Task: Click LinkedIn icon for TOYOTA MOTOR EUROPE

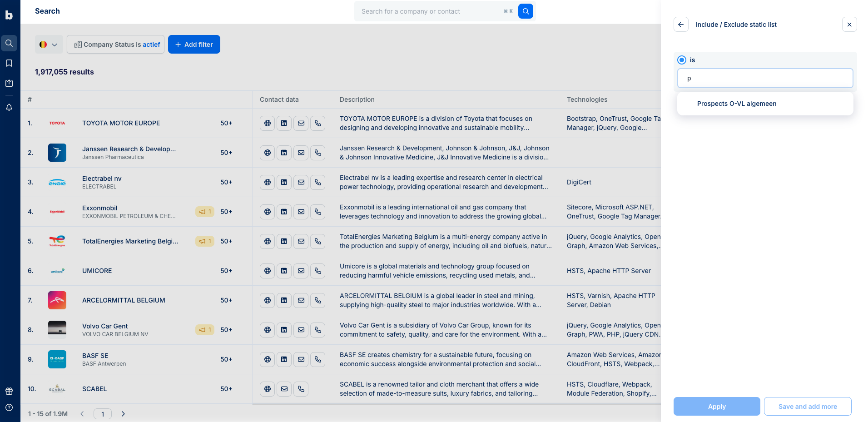Action: [x=284, y=123]
